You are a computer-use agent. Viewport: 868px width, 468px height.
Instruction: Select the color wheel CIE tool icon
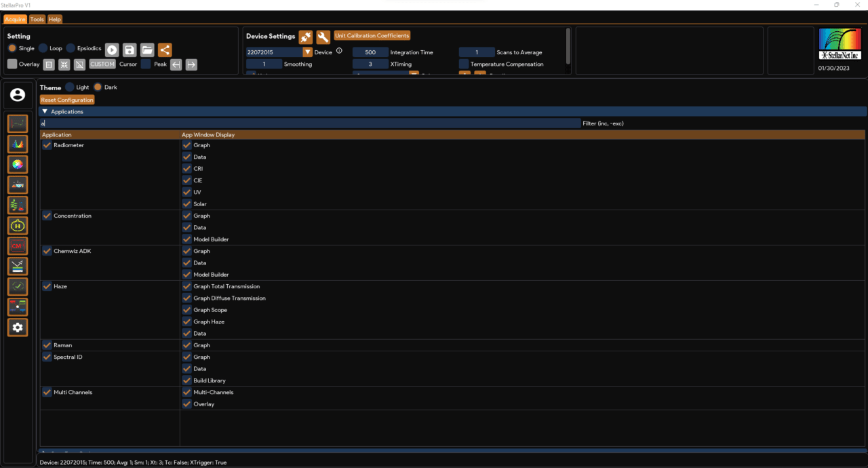17,163
